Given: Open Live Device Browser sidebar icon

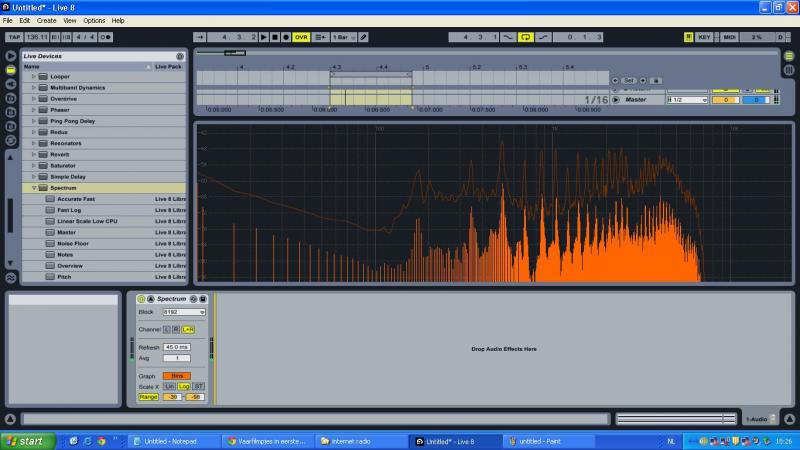Looking at the screenshot, I should 10,70.
